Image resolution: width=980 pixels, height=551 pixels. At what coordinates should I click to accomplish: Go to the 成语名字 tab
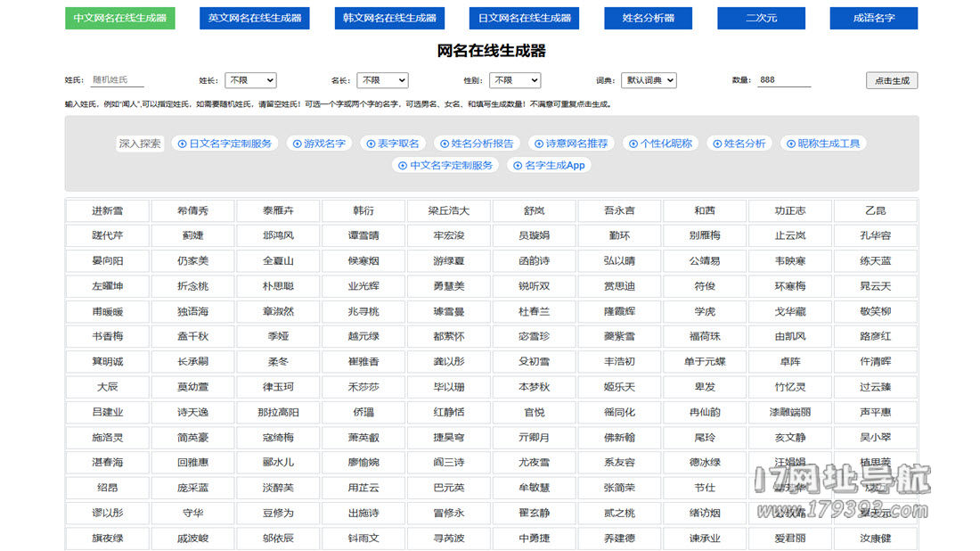[x=873, y=18]
